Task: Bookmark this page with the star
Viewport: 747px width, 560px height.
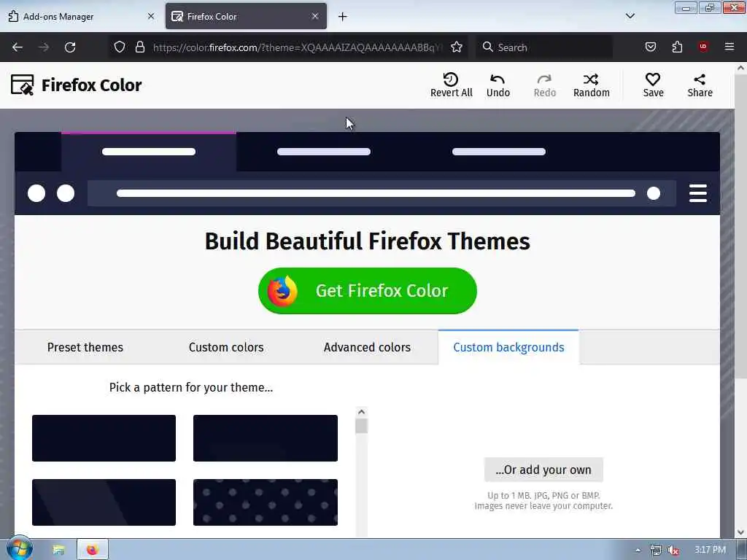Action: point(457,47)
